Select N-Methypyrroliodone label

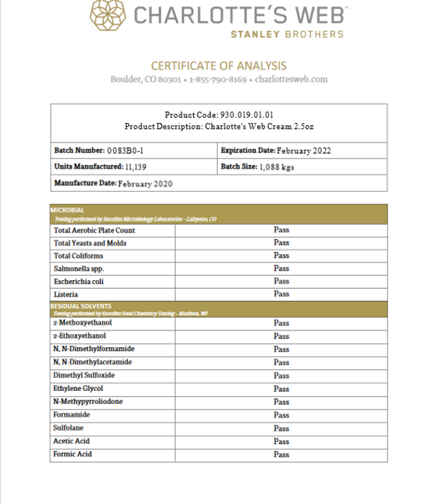[x=88, y=402]
